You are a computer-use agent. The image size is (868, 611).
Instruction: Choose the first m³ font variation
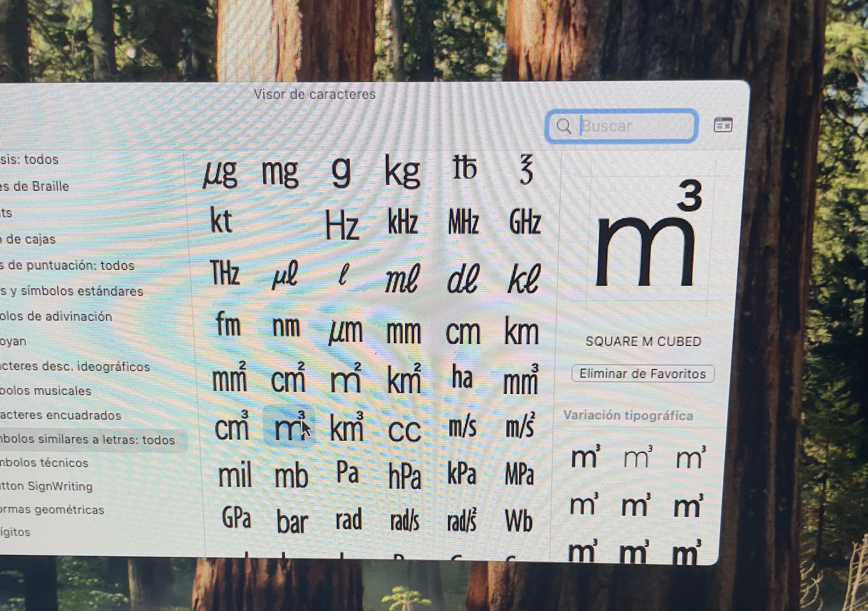tap(585, 458)
